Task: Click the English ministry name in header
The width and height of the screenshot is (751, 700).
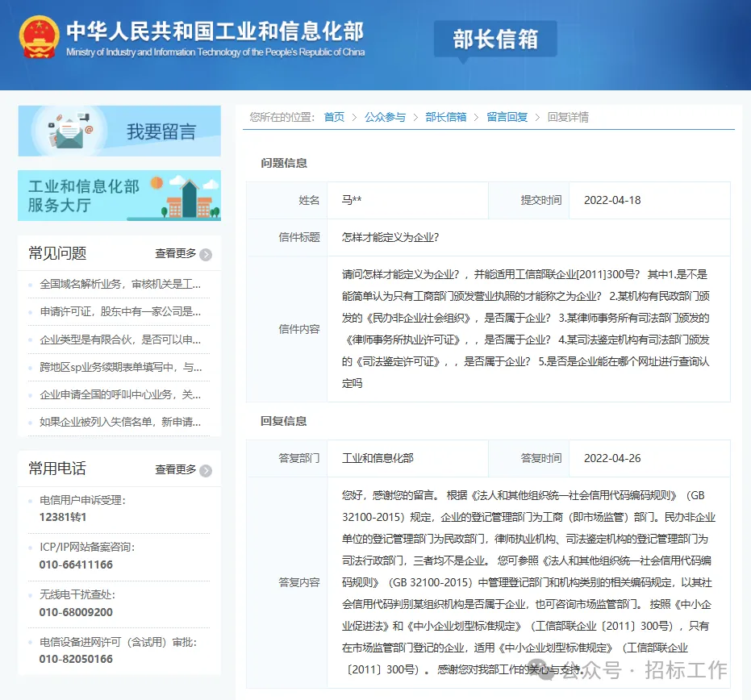Action: pyautogui.click(x=215, y=52)
